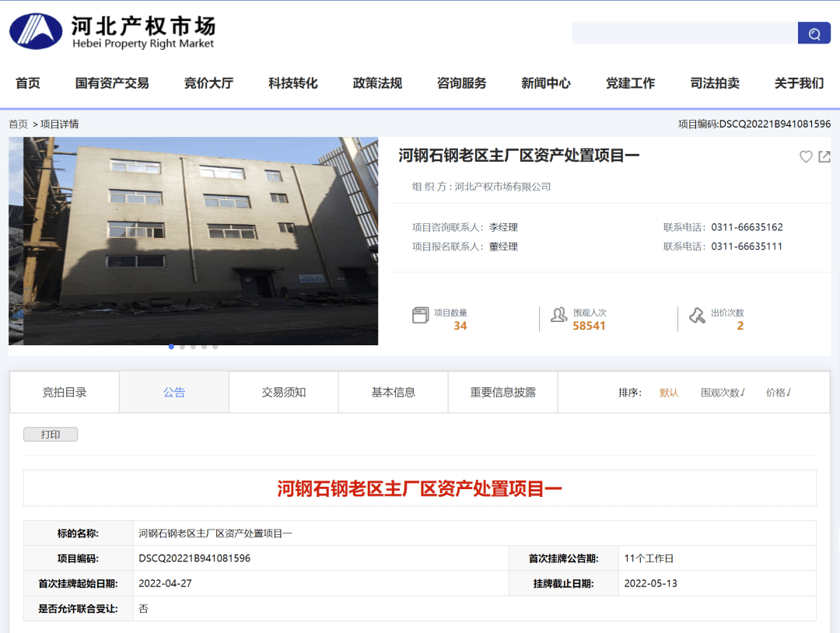The width and height of the screenshot is (840, 633).
Task: Click the 出价次数 gavel icon
Action: pos(697,315)
